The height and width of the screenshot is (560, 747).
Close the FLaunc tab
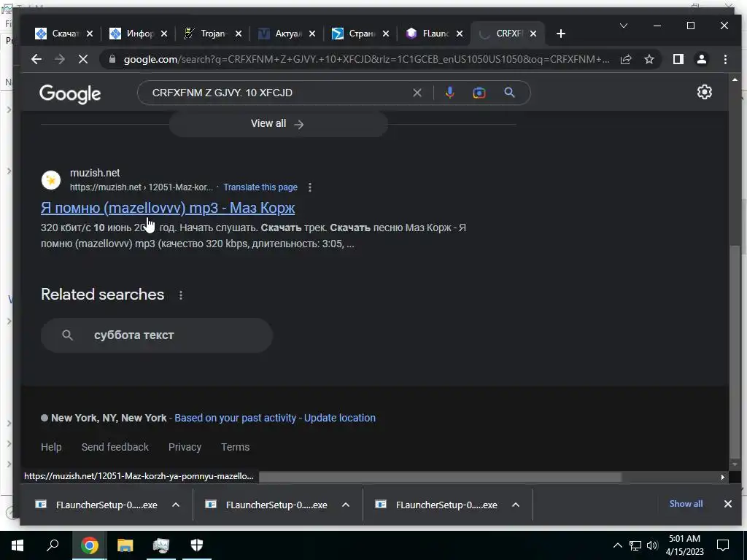[460, 34]
